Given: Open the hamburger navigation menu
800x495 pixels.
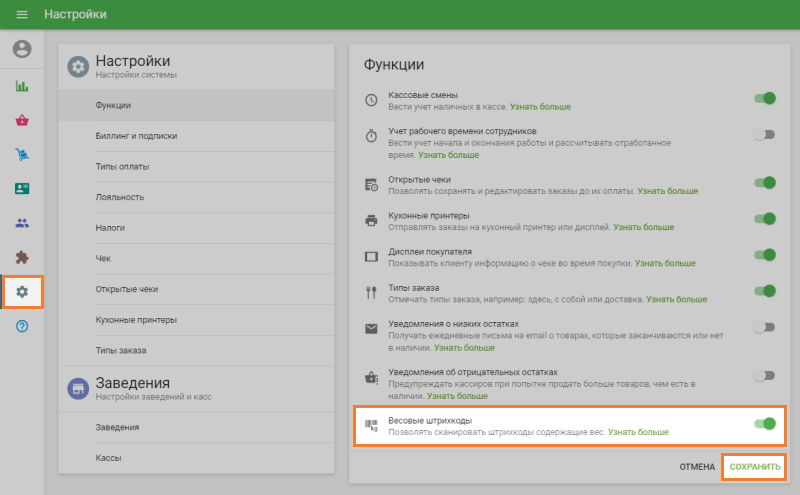Looking at the screenshot, I should pos(22,15).
